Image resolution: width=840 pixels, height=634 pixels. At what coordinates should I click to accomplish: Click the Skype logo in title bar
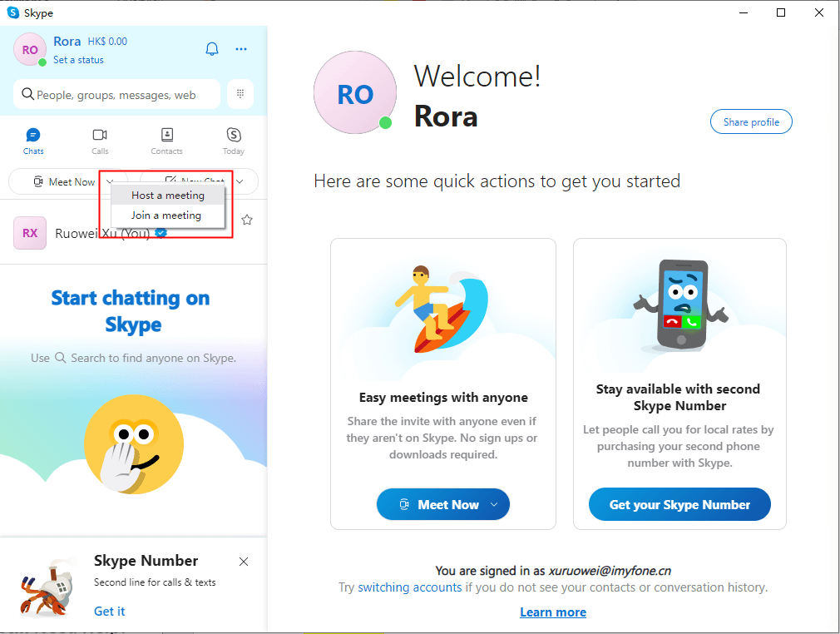12,12
